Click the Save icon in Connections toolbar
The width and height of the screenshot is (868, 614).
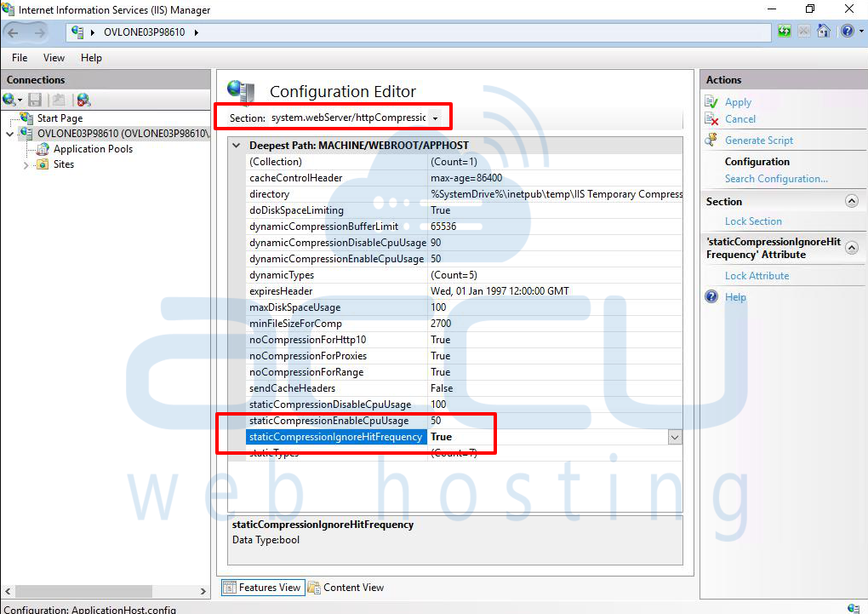point(35,100)
